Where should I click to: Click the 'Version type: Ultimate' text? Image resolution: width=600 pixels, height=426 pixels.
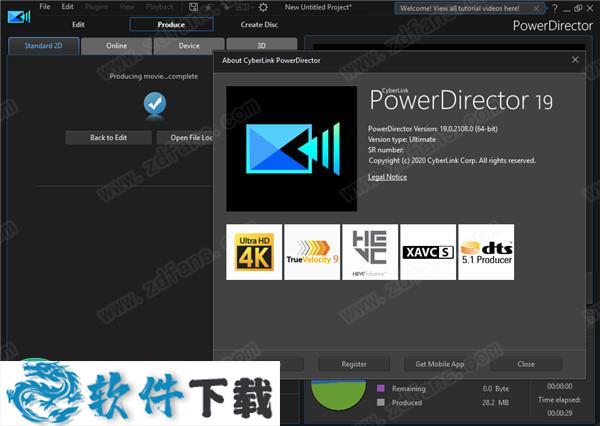[402, 139]
